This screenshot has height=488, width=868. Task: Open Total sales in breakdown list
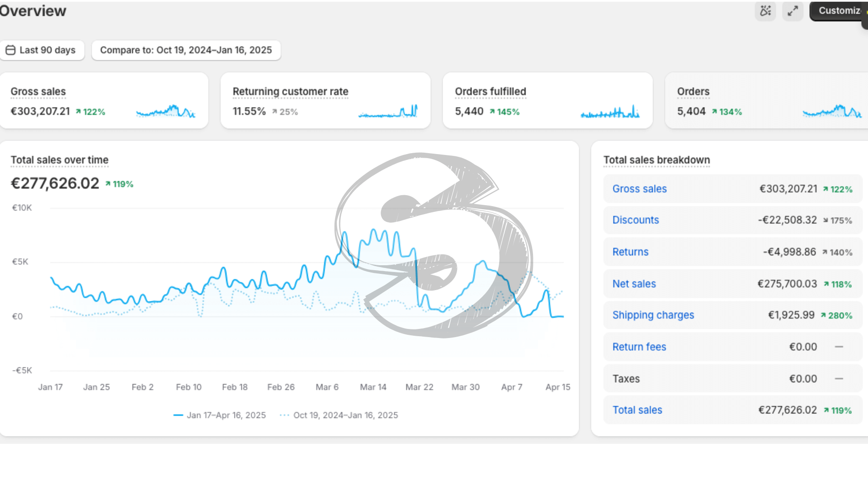click(637, 410)
